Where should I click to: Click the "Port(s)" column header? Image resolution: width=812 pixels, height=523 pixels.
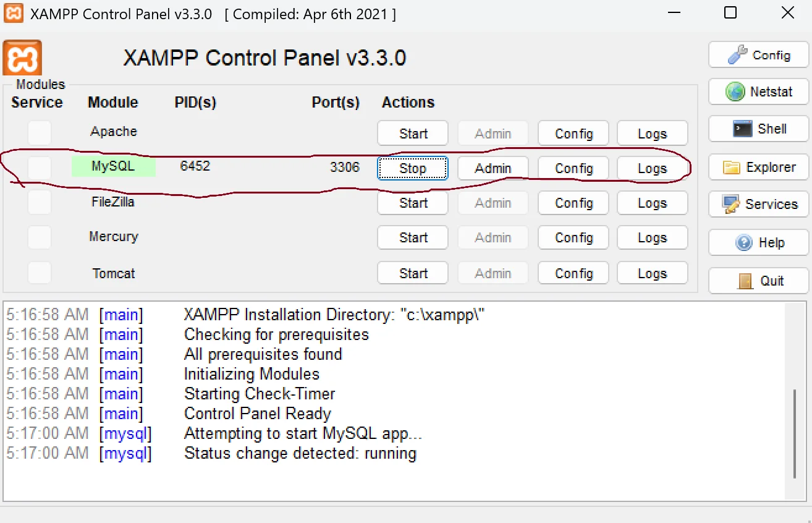(x=336, y=103)
